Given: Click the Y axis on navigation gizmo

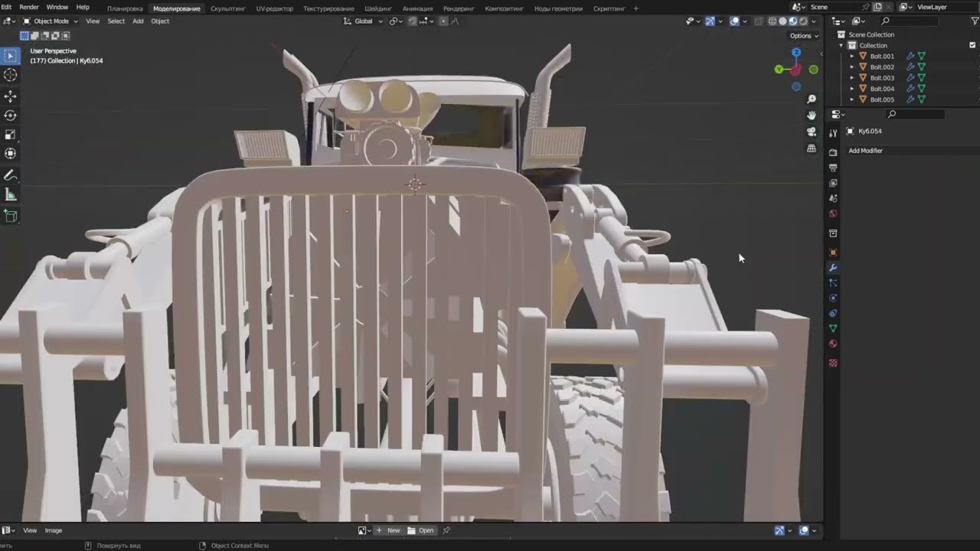Looking at the screenshot, I should coord(779,70).
